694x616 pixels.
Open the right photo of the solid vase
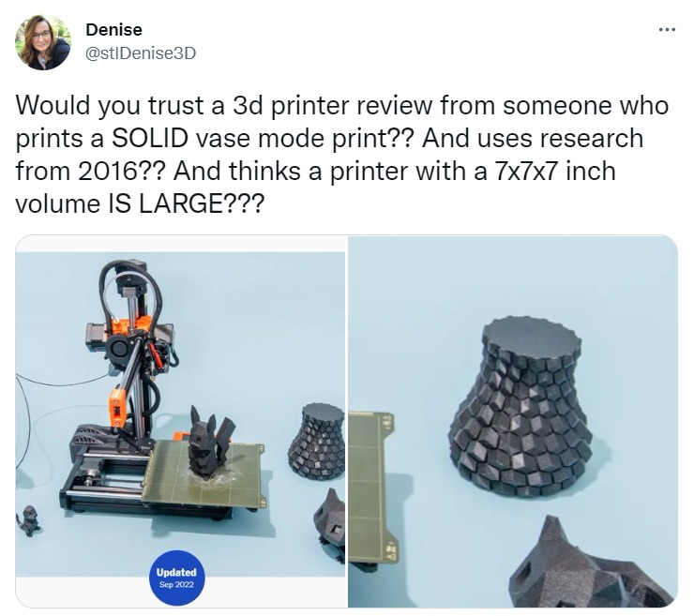[513, 421]
